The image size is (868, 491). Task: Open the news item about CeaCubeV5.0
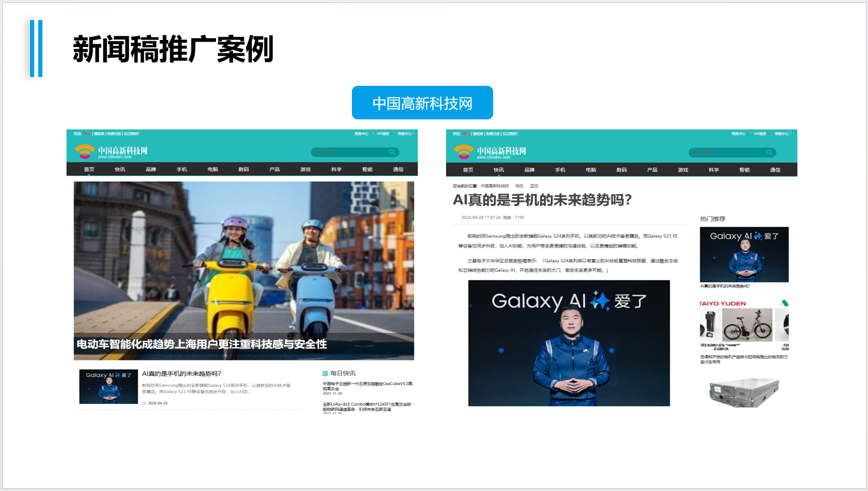[x=367, y=386]
